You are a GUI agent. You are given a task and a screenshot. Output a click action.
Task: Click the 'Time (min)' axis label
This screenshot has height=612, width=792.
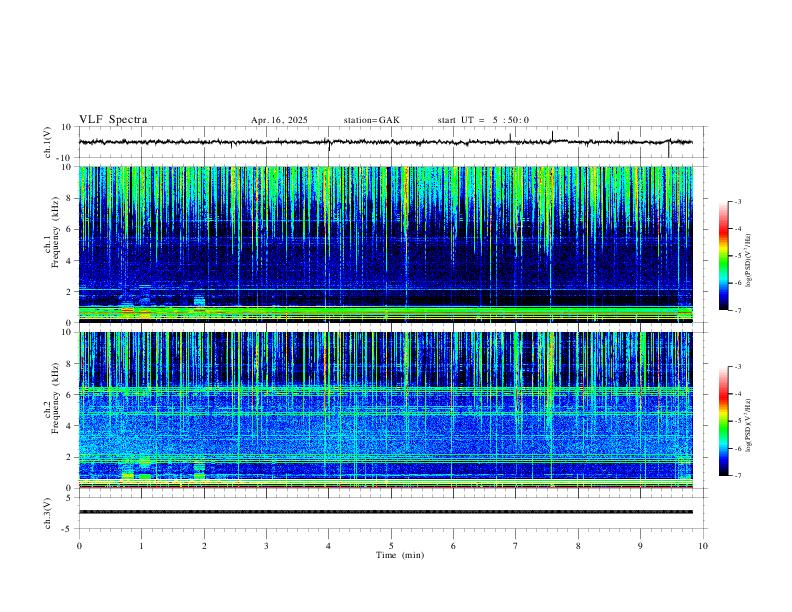pyautogui.click(x=400, y=555)
